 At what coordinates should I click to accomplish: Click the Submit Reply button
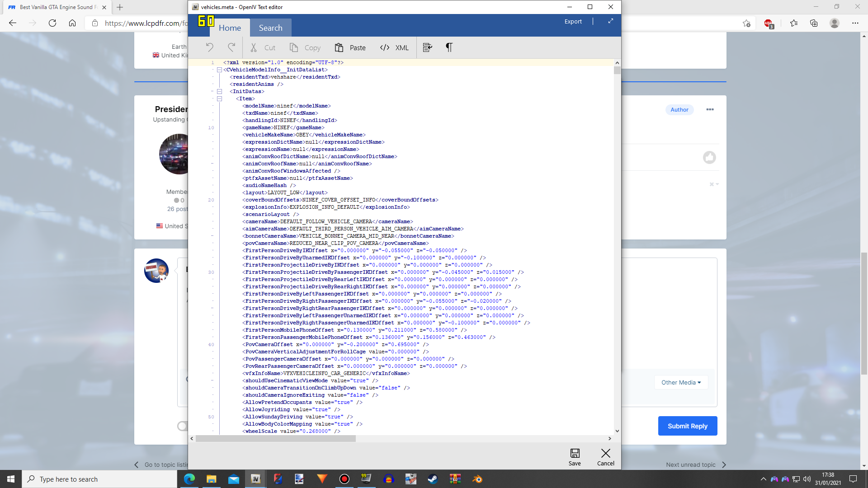coord(687,426)
